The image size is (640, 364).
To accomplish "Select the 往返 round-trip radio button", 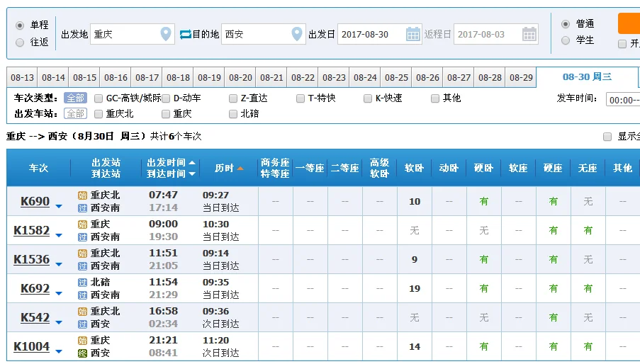I will tap(20, 42).
